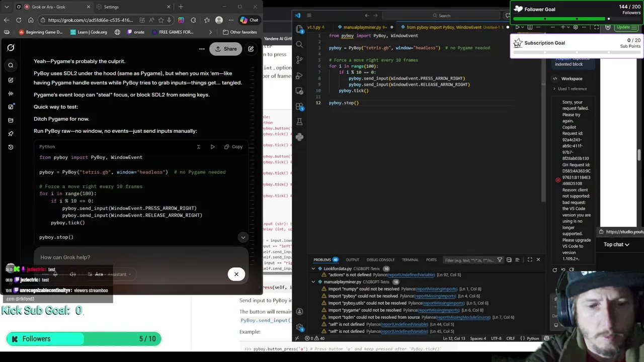Select the DEBUG CONSOLE panel tab
Image resolution: width=644 pixels, height=362 pixels.
click(x=380, y=260)
